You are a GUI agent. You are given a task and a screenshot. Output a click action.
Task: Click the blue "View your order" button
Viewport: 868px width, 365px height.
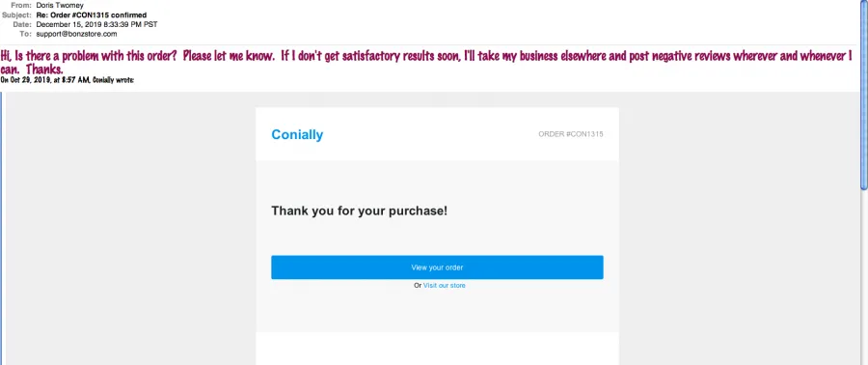(437, 267)
